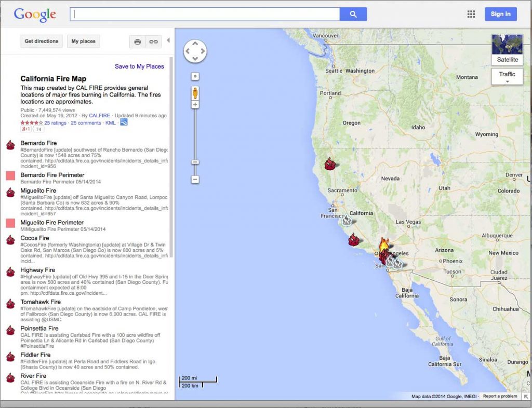Click the orange flame marker near Los Angeles

384,244
